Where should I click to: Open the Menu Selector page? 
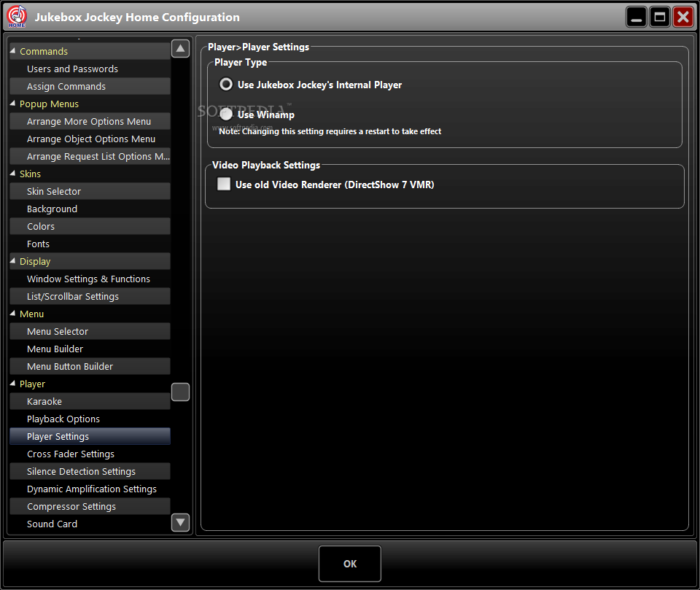(x=90, y=331)
